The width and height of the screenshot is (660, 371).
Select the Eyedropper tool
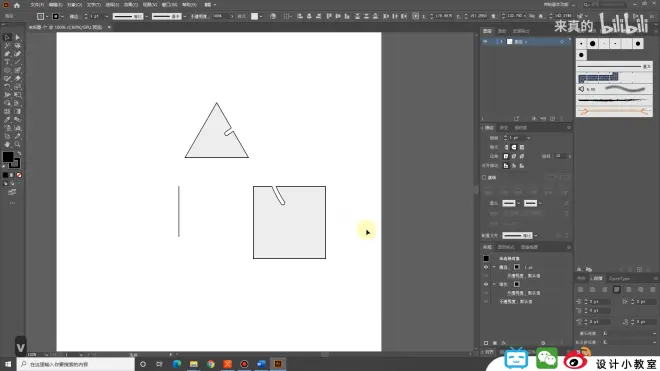coord(7,120)
